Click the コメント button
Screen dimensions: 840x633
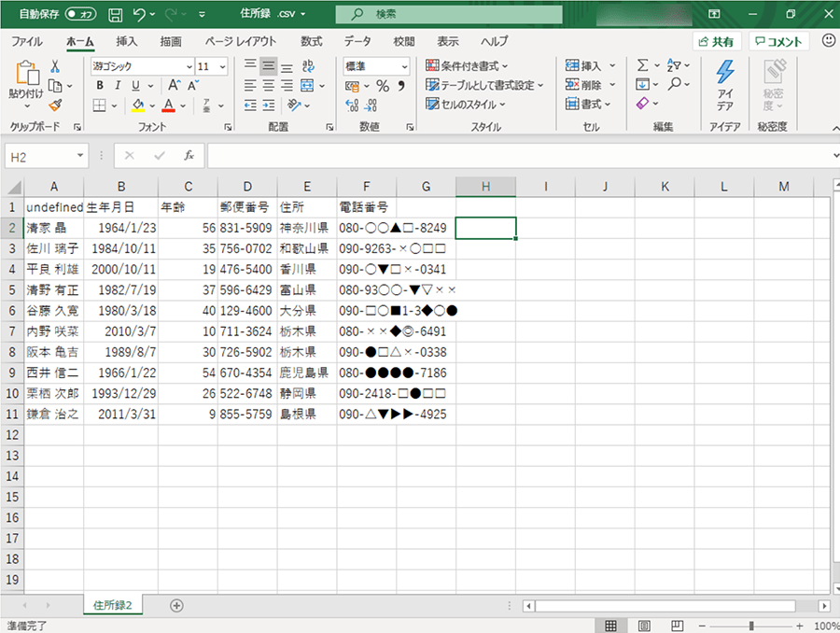(778, 42)
